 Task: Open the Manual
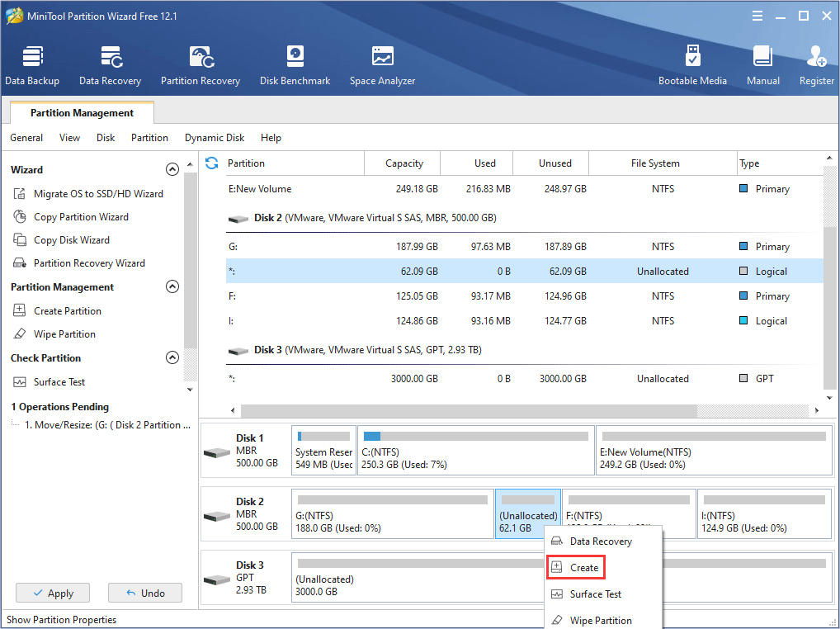(763, 65)
